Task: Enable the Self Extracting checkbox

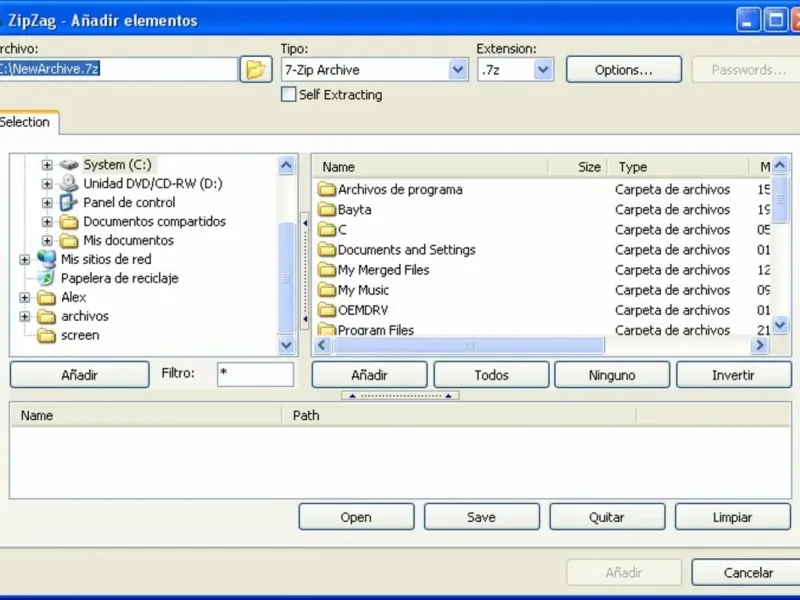Action: click(289, 95)
